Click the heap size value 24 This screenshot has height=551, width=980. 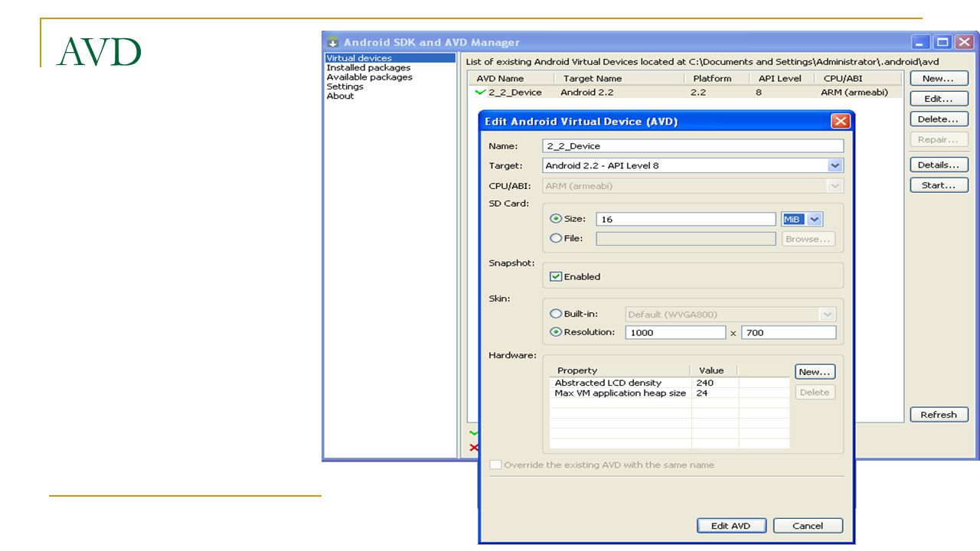(x=702, y=393)
